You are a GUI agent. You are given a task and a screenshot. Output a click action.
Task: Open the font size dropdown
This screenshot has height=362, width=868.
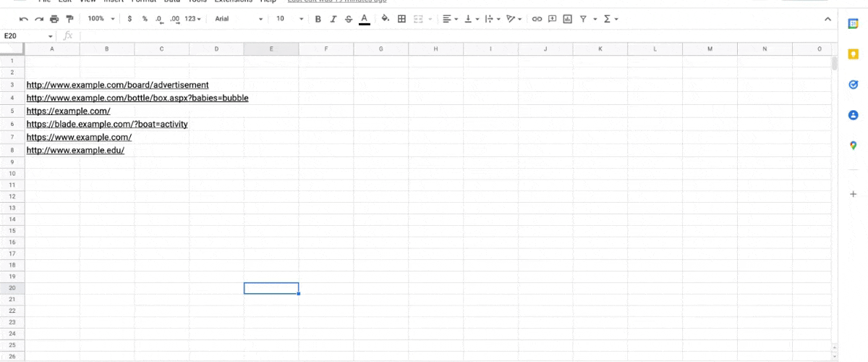tap(289, 19)
